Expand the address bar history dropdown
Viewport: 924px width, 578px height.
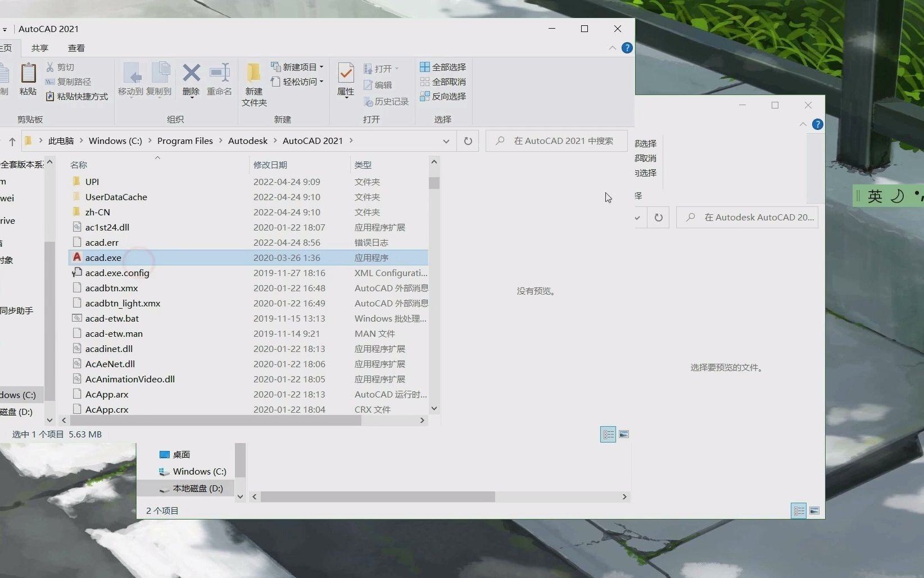click(x=446, y=141)
